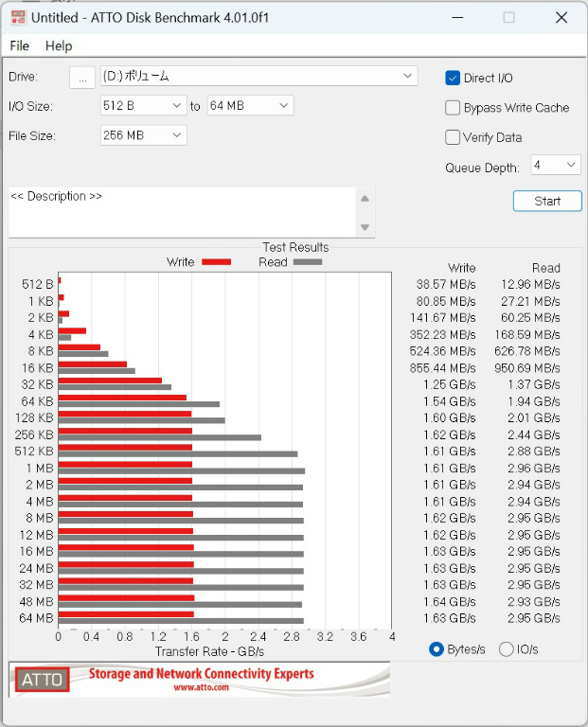The image size is (588, 727).
Task: Minimize the ATTO Disk Benchmark window
Action: [x=457, y=18]
